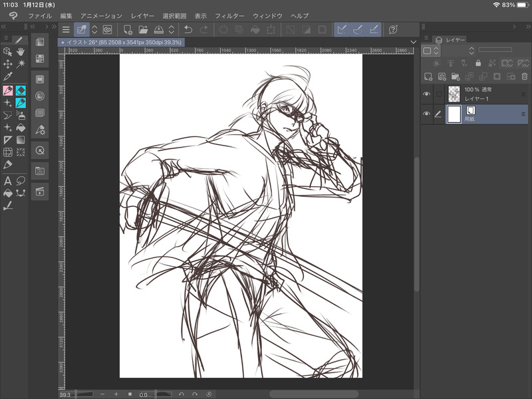
Task: Open the help support icon
Action: 393,29
